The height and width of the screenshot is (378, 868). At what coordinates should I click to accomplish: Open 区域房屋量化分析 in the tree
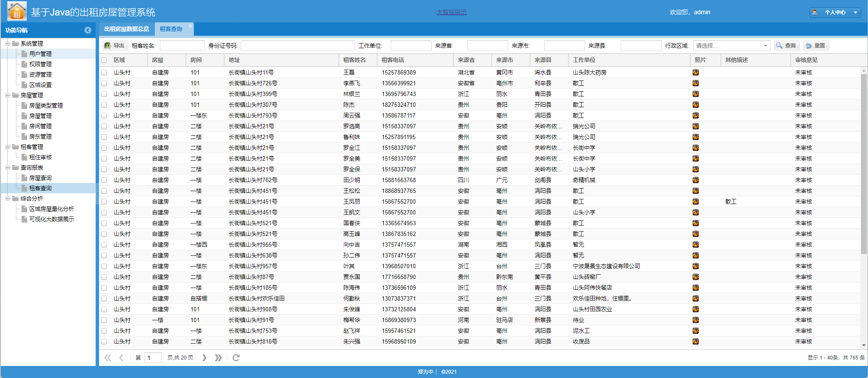coord(52,209)
